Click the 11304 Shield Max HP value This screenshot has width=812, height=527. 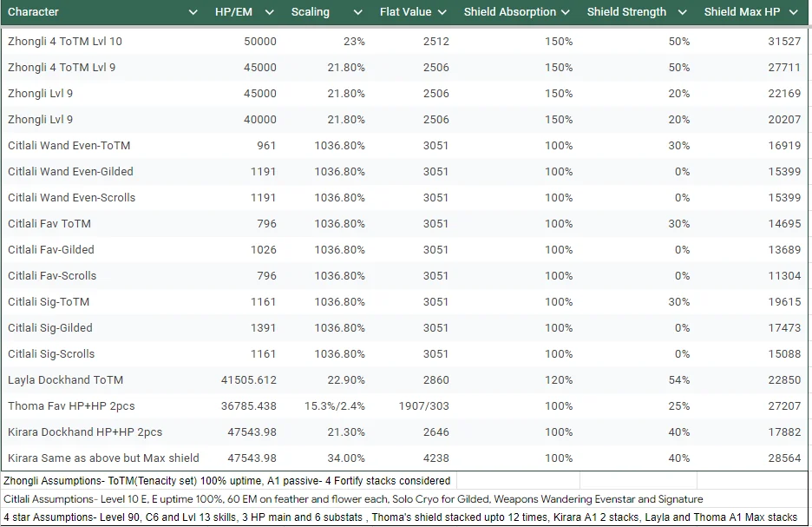click(784, 276)
